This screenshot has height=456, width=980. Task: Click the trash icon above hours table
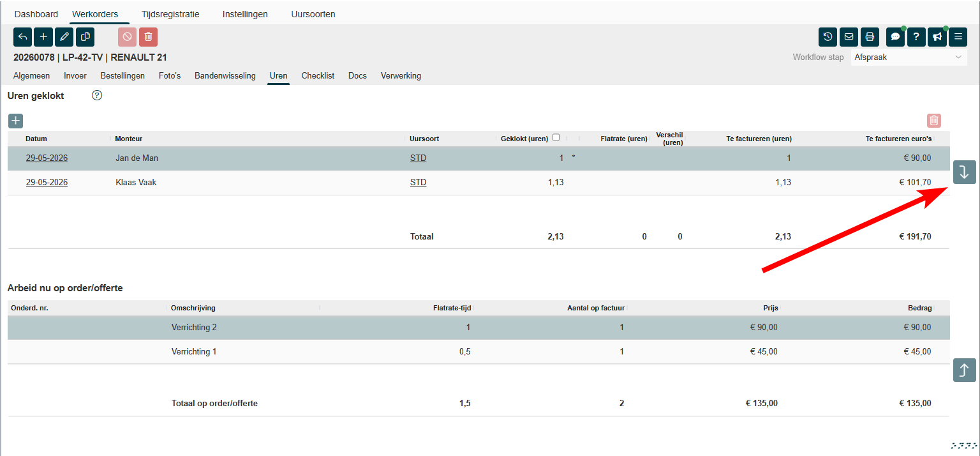click(x=934, y=120)
